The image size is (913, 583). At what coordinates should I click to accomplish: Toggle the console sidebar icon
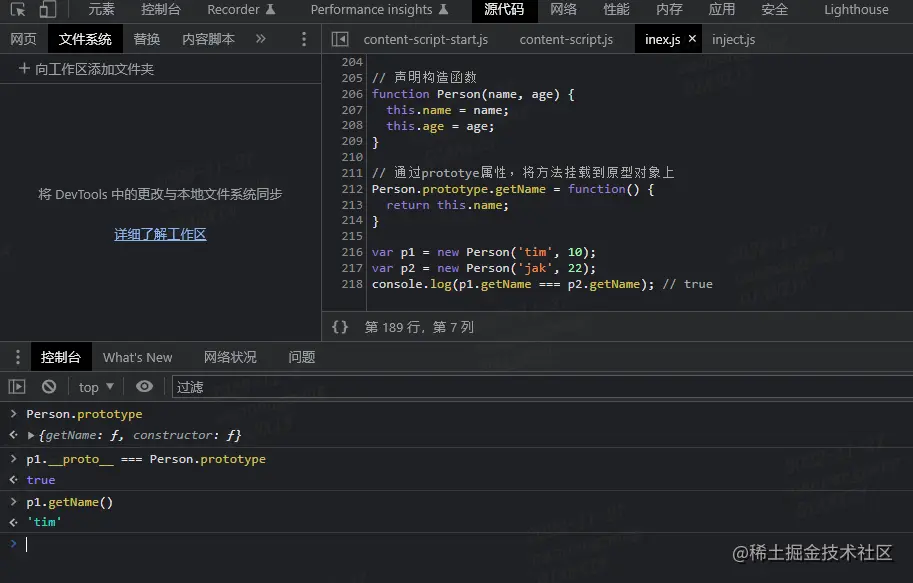(x=17, y=386)
